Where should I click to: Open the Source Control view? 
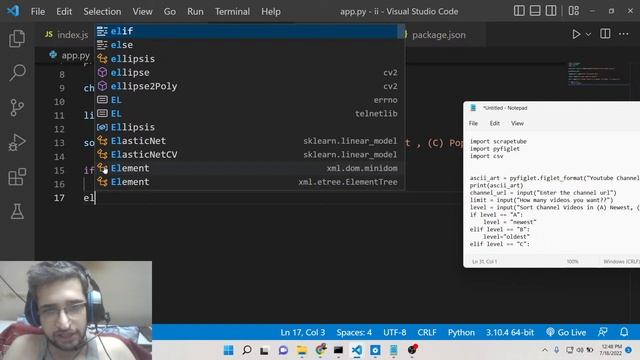pos(17,108)
